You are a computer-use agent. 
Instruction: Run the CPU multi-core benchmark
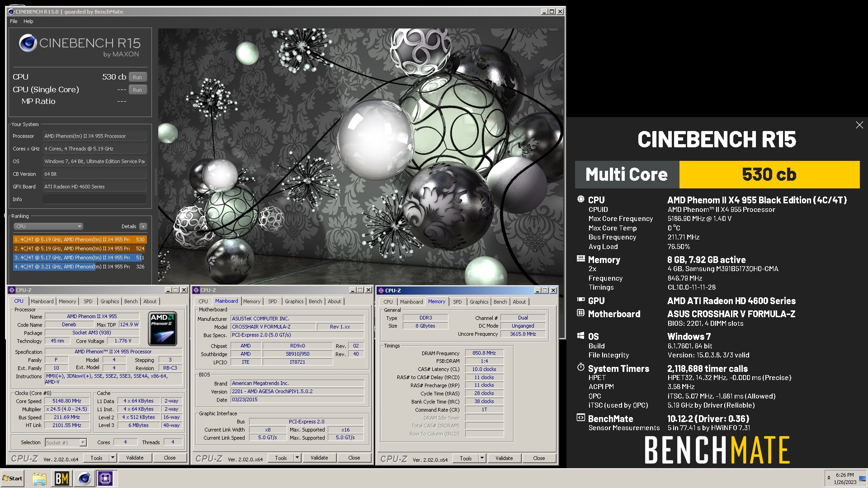point(138,77)
